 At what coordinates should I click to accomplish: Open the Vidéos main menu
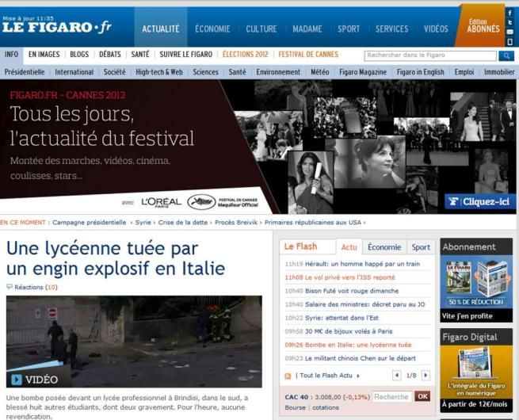point(436,29)
